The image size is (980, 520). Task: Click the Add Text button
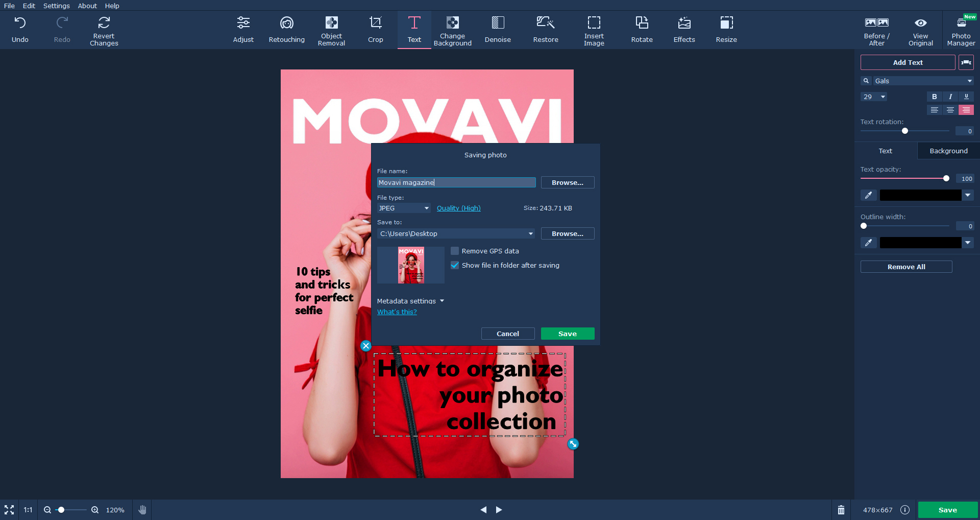coord(908,62)
